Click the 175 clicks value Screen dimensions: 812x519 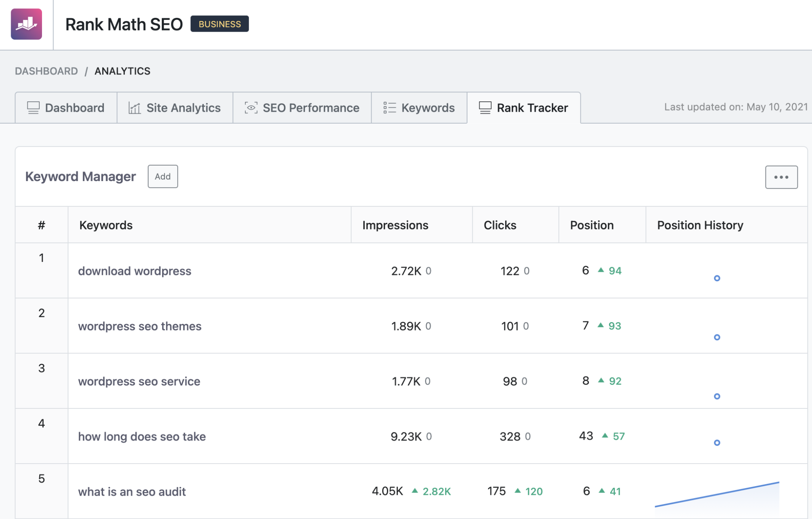coord(496,491)
